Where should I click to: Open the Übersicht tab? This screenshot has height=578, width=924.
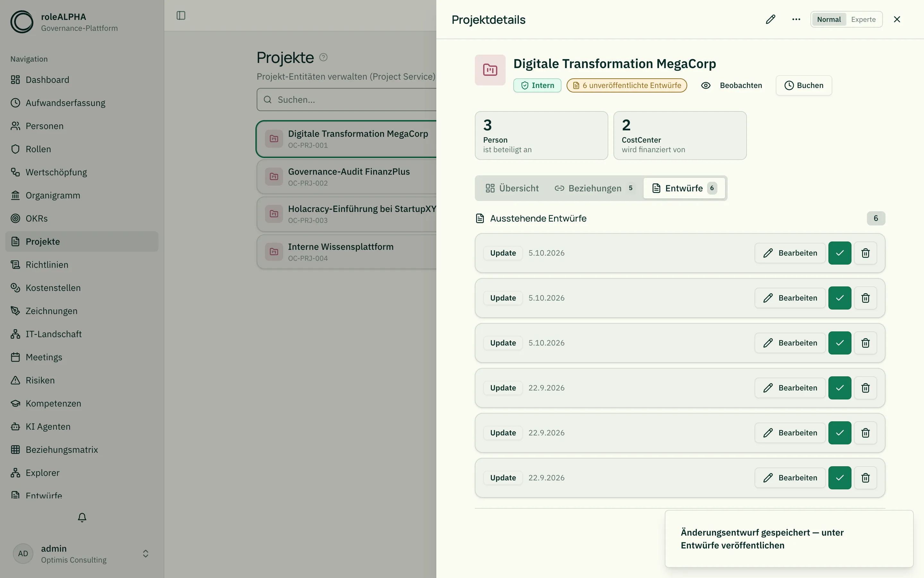click(512, 188)
